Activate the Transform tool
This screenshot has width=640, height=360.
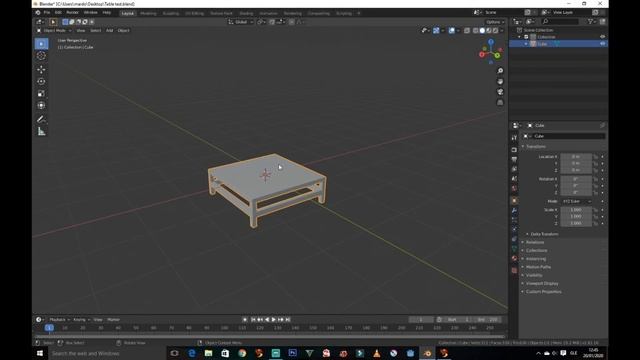(x=41, y=105)
